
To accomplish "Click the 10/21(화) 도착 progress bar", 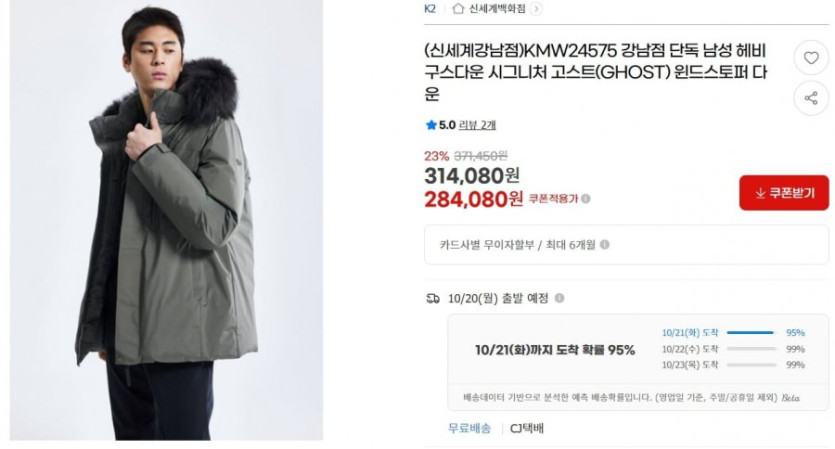I will point(750,333).
